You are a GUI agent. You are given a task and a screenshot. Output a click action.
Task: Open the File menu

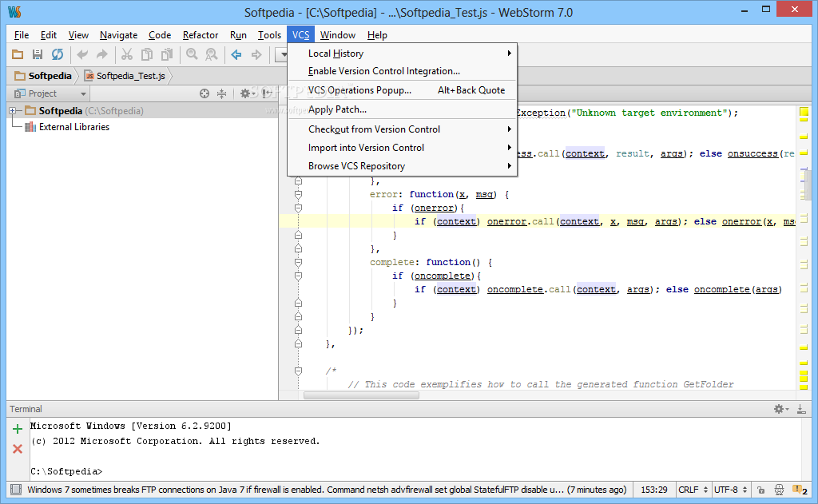tap(22, 35)
